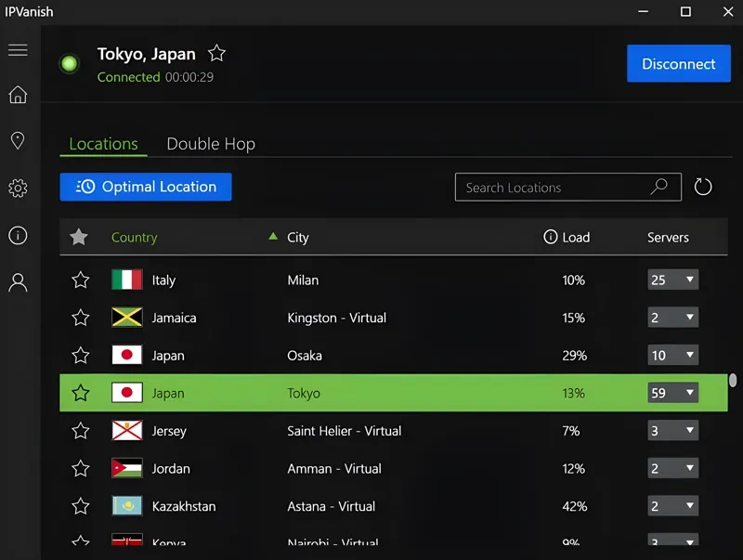The width and height of the screenshot is (743, 560).
Task: Sort list by Servers column
Action: pos(668,237)
